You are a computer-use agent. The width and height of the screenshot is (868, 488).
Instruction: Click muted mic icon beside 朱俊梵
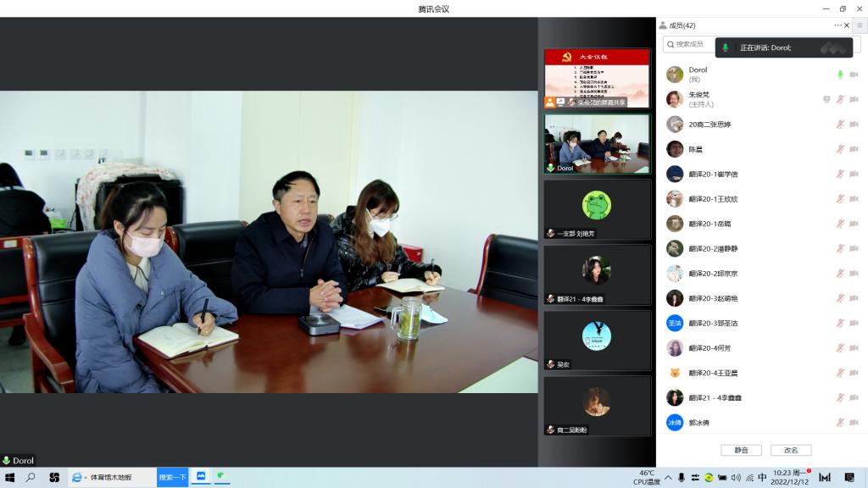pos(840,99)
